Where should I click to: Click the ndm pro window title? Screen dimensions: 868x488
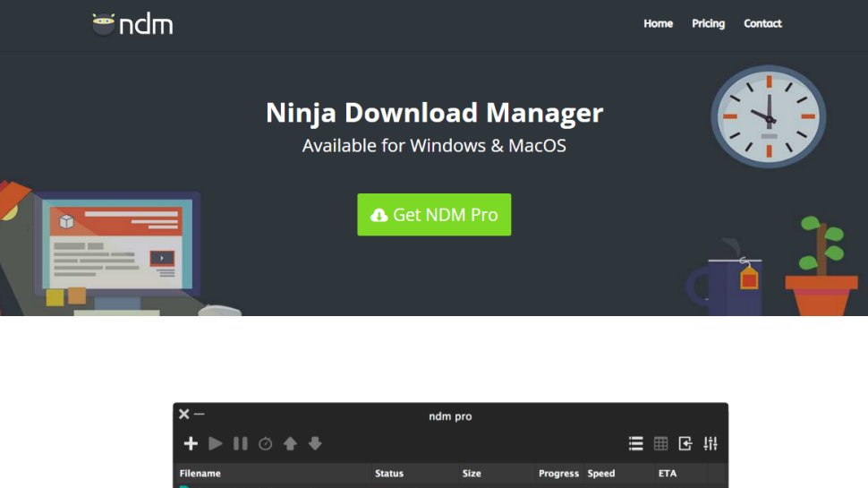[450, 416]
